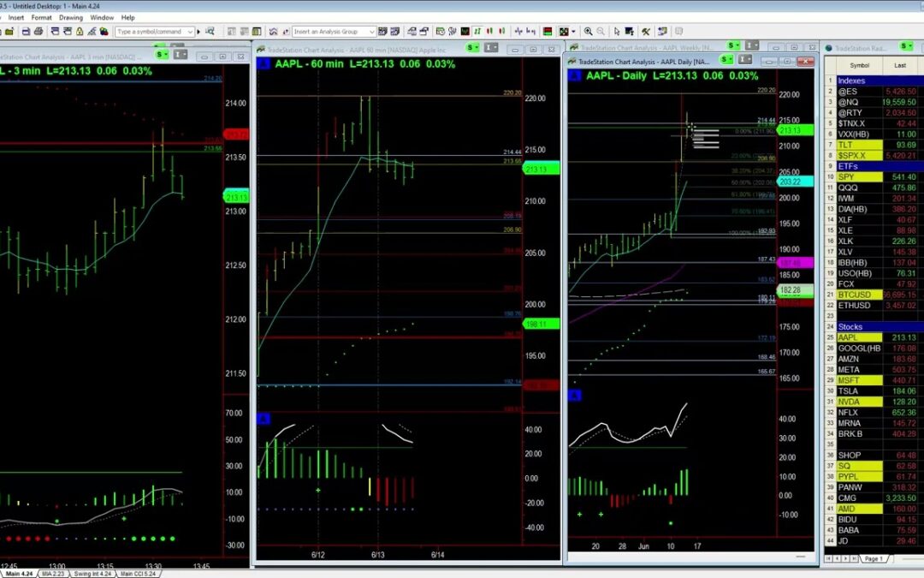Click the first icon right of Analysis Group box

pos(382,32)
